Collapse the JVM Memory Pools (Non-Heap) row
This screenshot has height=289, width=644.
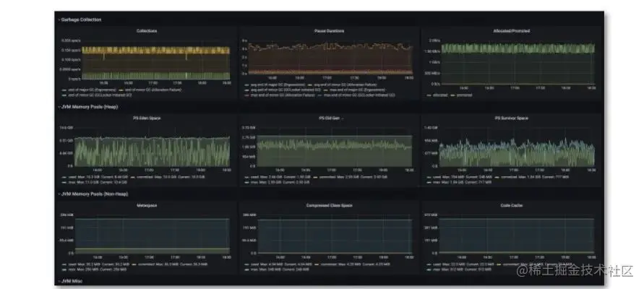(94, 194)
